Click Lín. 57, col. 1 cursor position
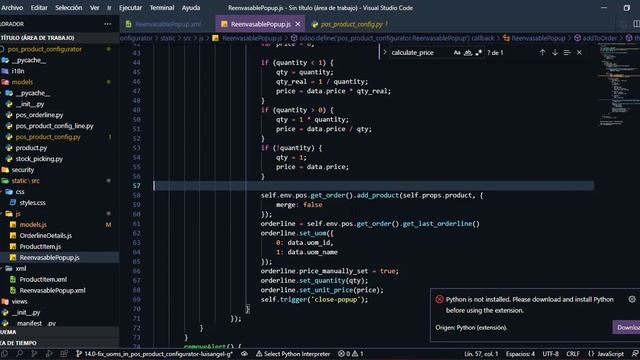 click(x=481, y=354)
